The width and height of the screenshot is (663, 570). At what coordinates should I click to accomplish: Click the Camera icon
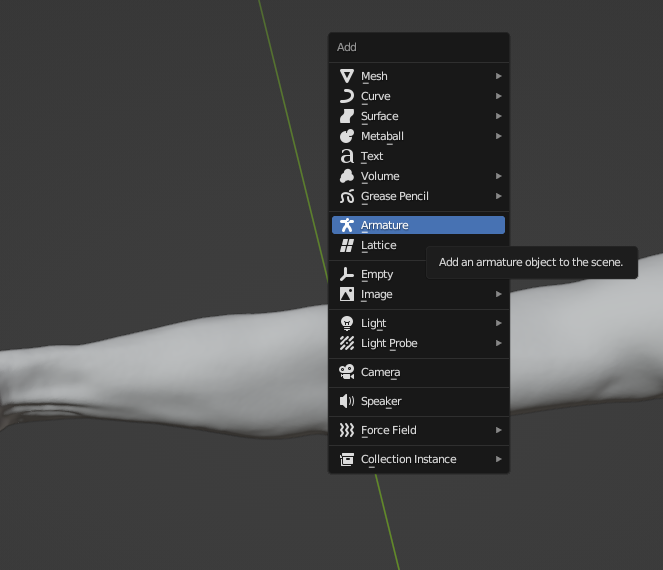coord(347,372)
